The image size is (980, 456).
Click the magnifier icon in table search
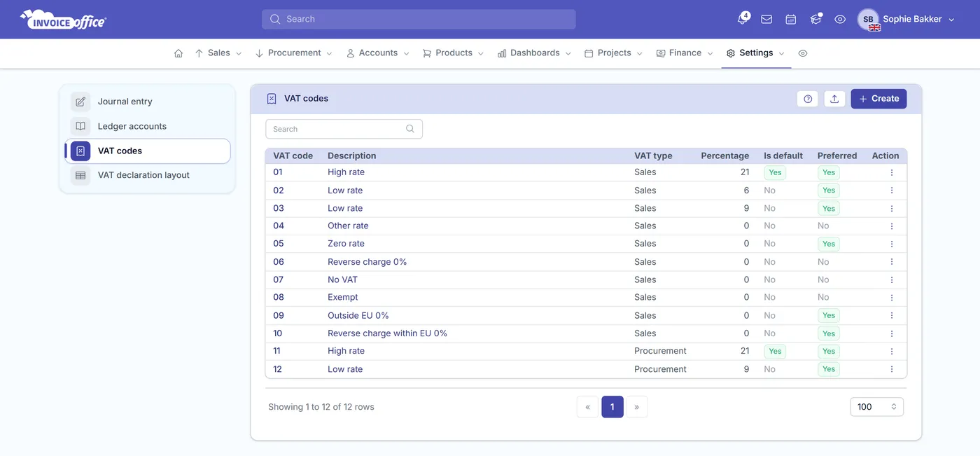tap(410, 129)
